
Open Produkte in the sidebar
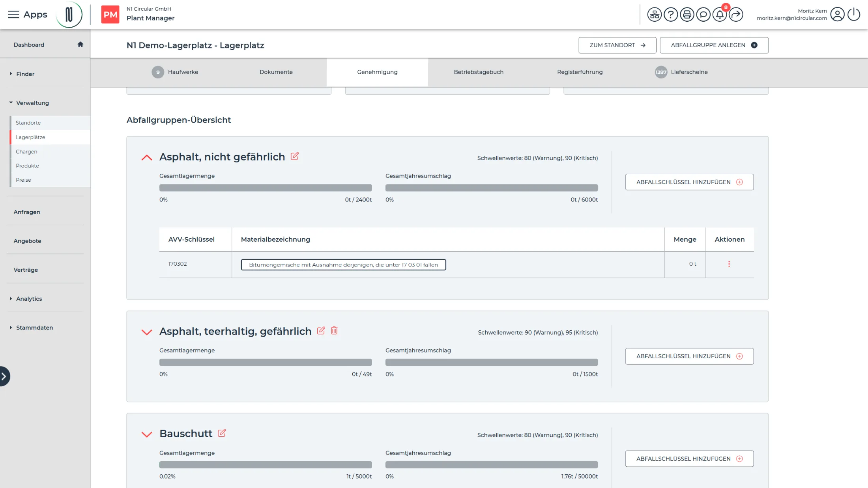click(27, 166)
